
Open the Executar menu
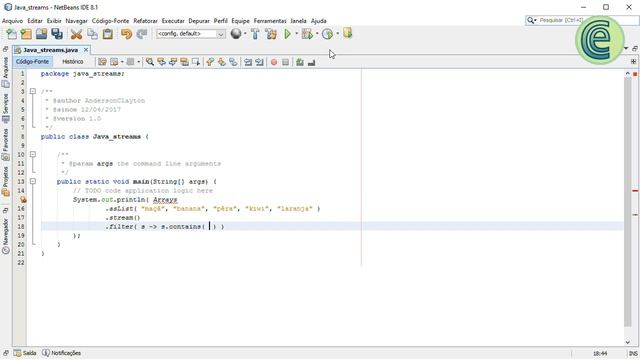tap(173, 21)
